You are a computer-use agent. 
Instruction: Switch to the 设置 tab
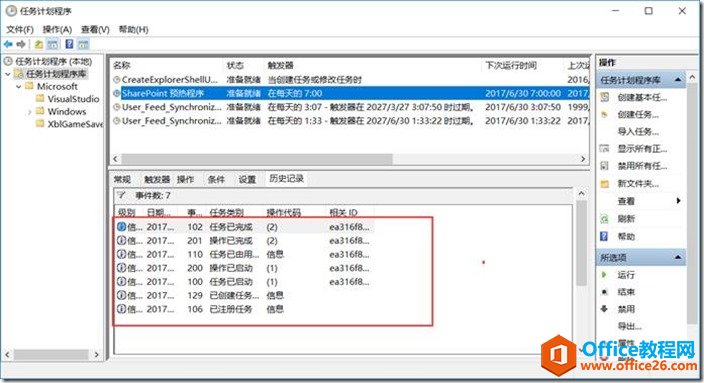point(247,180)
